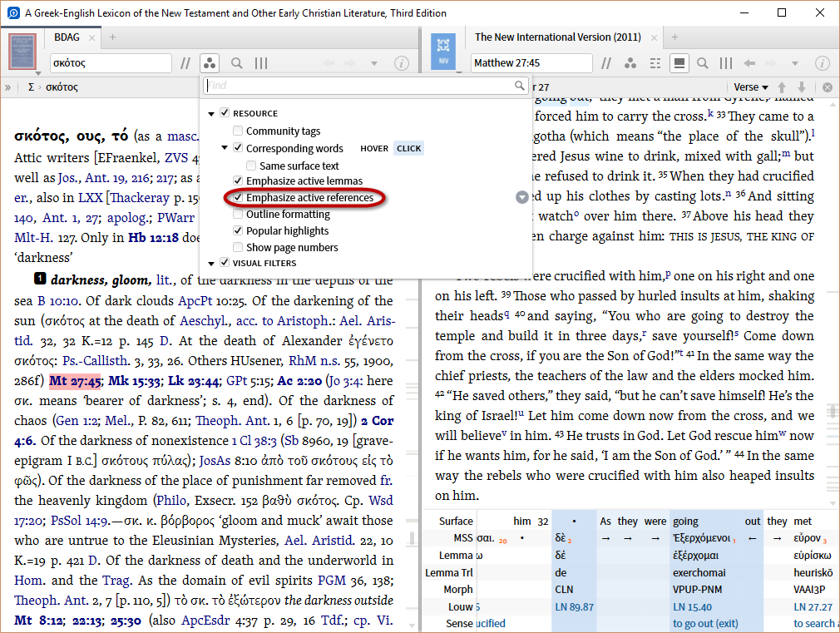Click the Find field in filters popup

tap(358, 86)
